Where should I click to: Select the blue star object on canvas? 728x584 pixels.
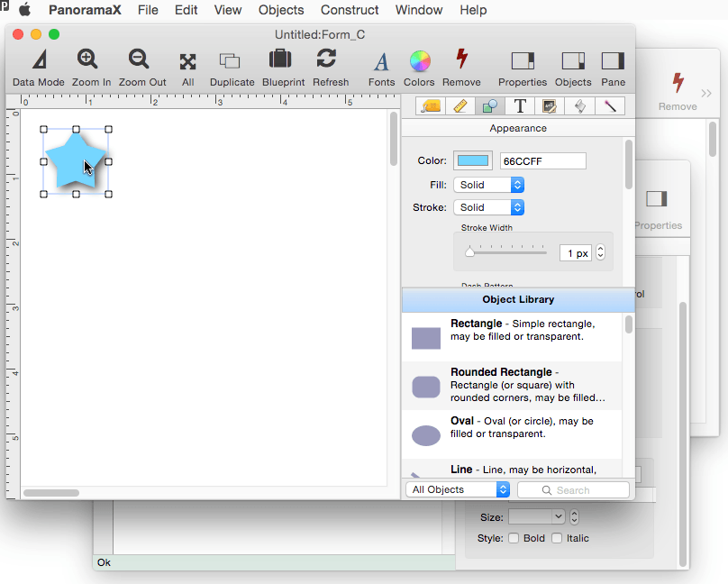(x=74, y=160)
